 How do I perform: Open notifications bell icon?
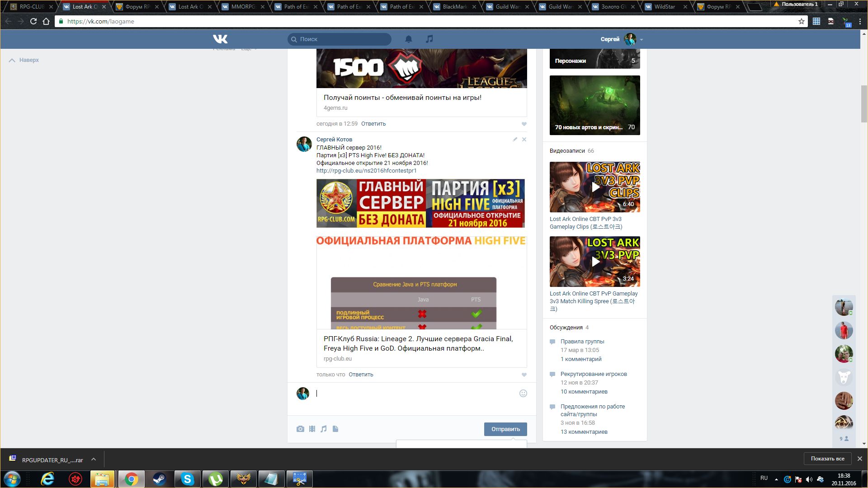point(409,39)
